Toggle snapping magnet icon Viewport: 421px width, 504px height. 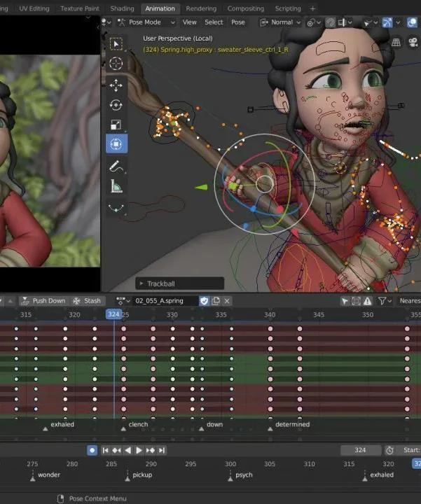click(331, 22)
